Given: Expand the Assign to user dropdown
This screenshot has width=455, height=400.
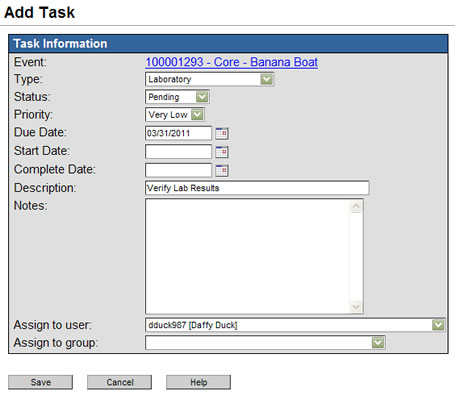Looking at the screenshot, I should click(x=438, y=325).
